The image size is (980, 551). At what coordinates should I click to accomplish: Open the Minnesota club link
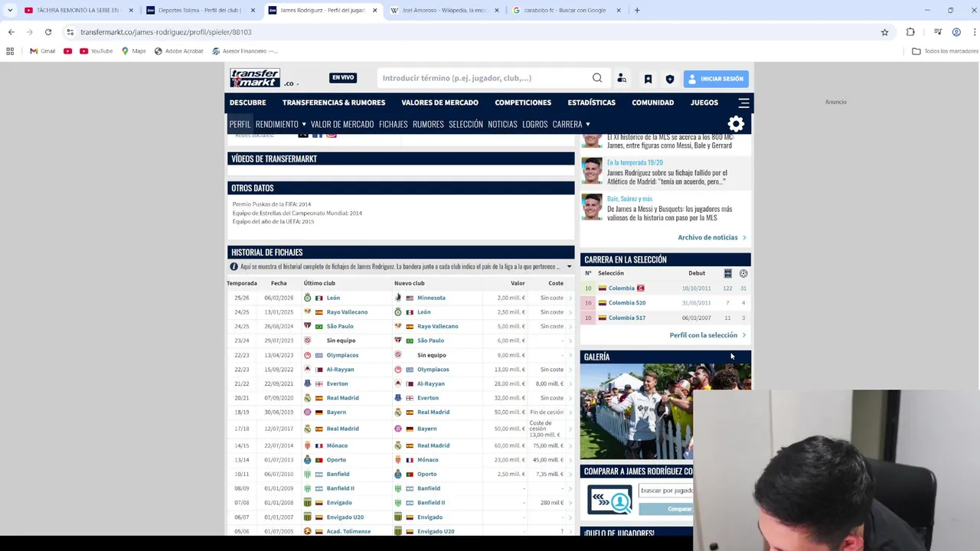(431, 298)
